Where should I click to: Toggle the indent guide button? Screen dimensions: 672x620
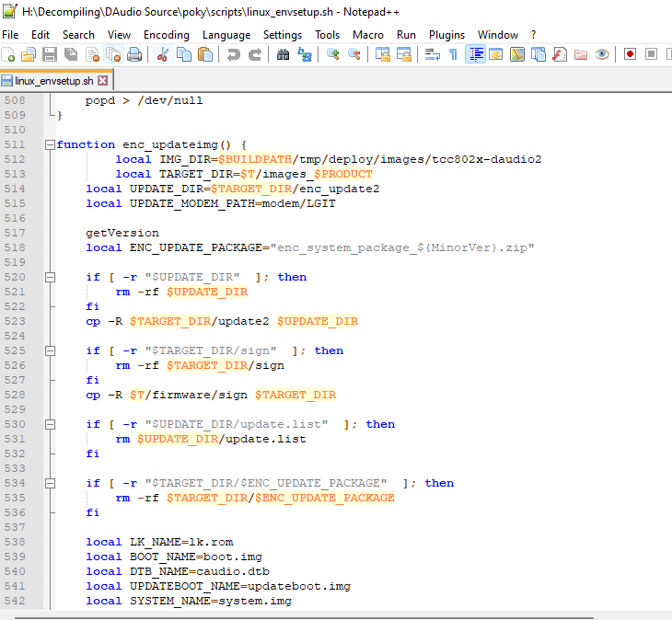[475, 55]
